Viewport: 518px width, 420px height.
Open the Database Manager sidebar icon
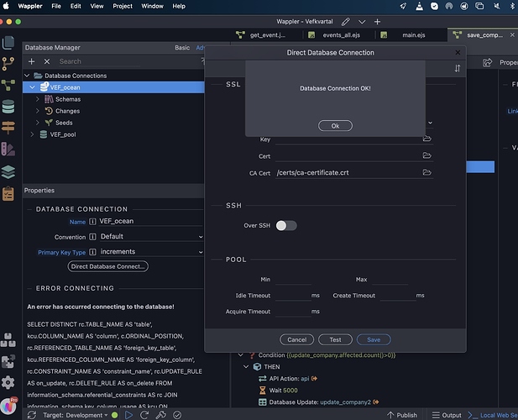tap(8, 107)
